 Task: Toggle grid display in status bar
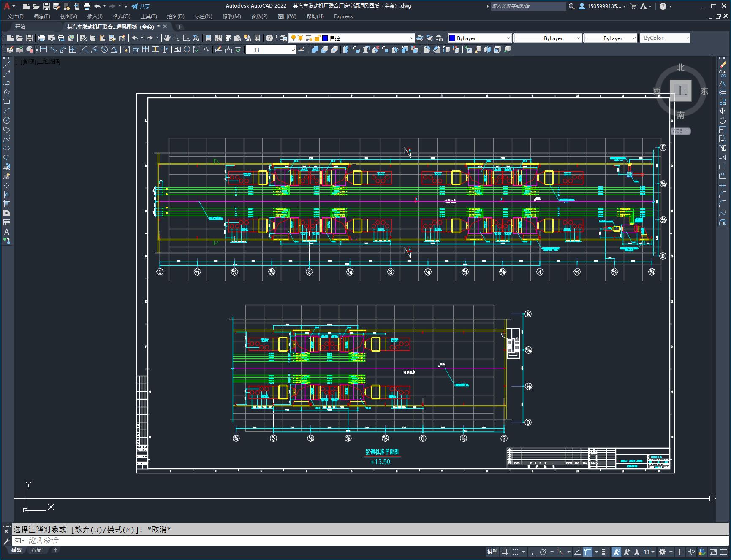click(505, 552)
